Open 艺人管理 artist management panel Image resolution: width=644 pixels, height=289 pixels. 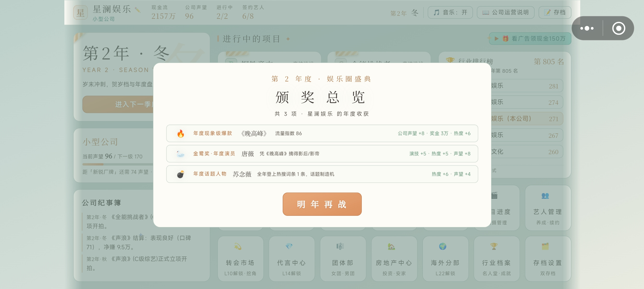point(548,208)
